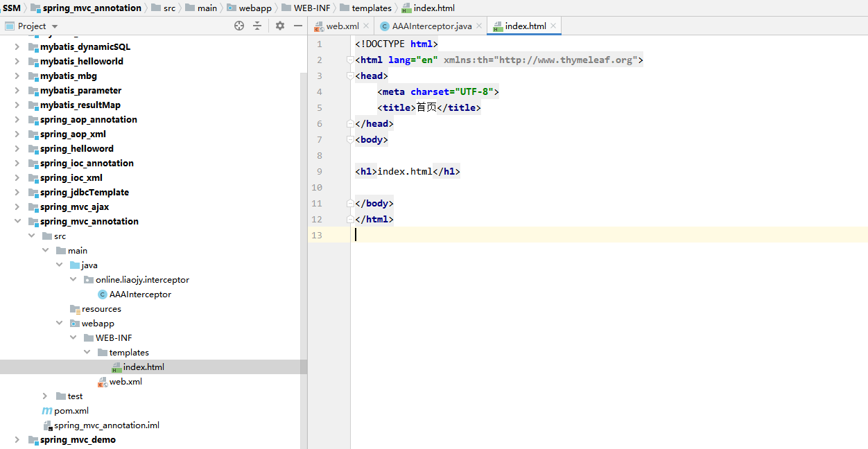
Task: Select spring_jdbcTemplate in project tree
Action: pyautogui.click(x=85, y=192)
